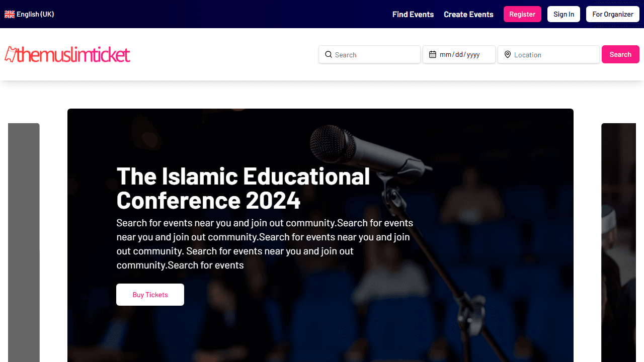Click the Sign In button

coord(563,14)
